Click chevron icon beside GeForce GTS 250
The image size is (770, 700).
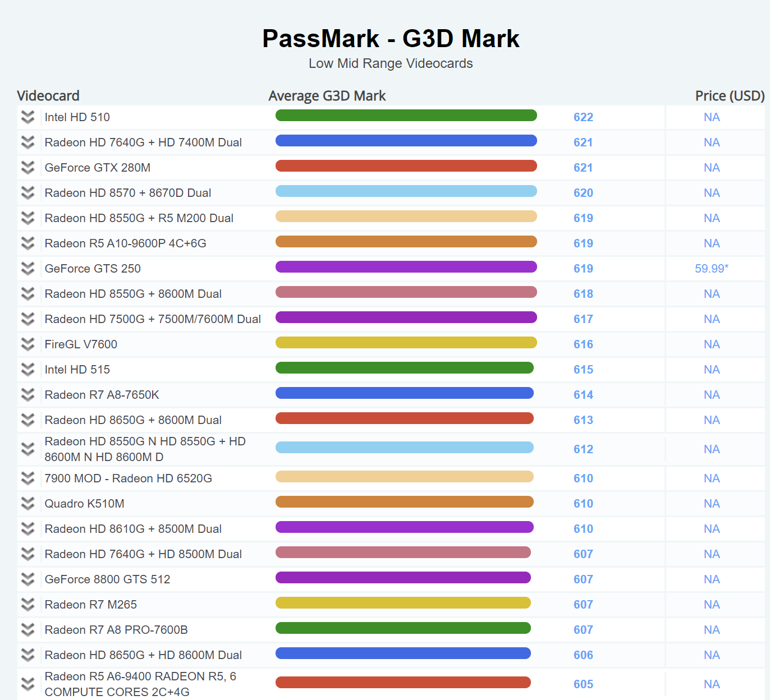[x=27, y=269]
